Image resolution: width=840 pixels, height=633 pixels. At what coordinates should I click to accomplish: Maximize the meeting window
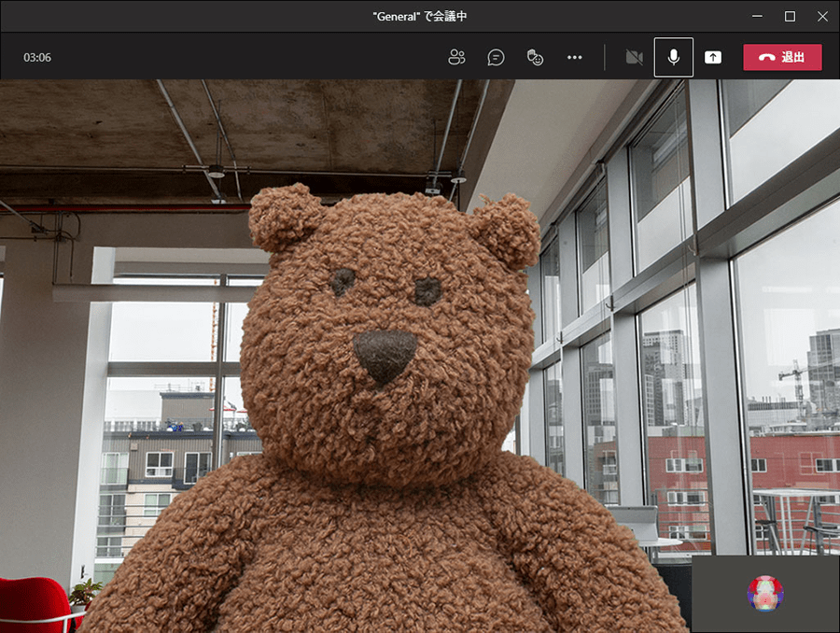[790, 16]
